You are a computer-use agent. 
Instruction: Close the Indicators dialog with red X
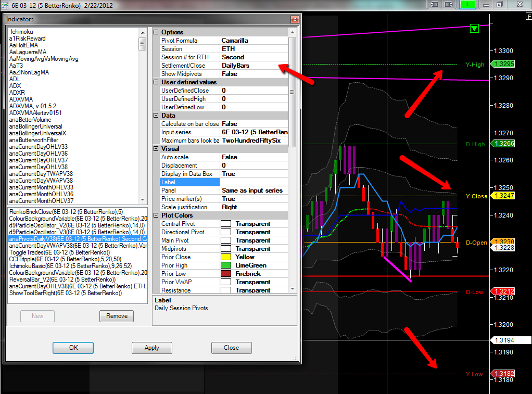pyautogui.click(x=295, y=19)
